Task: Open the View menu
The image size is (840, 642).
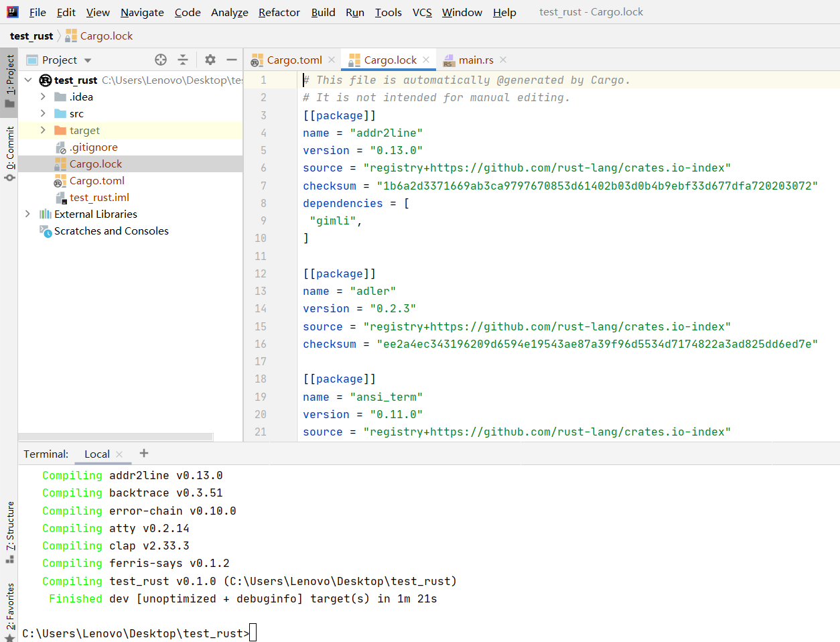Action: tap(98, 12)
